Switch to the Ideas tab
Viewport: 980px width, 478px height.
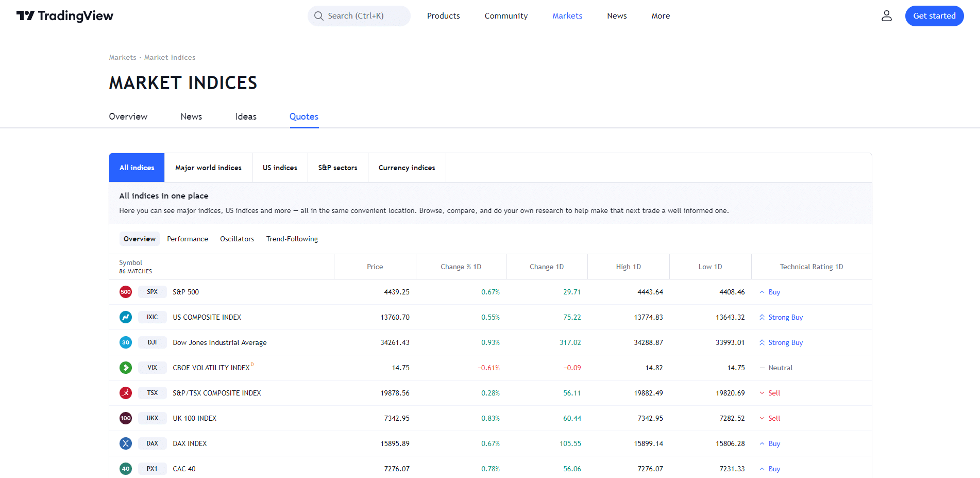(246, 117)
